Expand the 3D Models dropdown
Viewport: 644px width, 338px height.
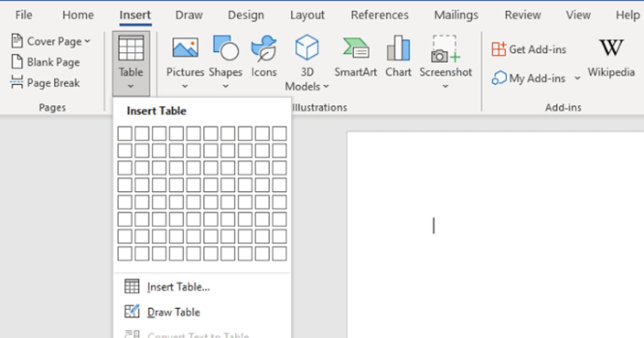tap(326, 87)
